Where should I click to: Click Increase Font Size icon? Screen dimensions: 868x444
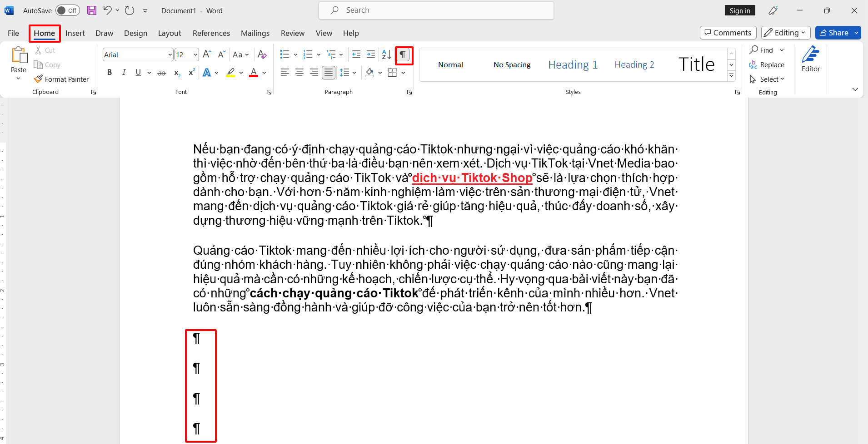207,54
